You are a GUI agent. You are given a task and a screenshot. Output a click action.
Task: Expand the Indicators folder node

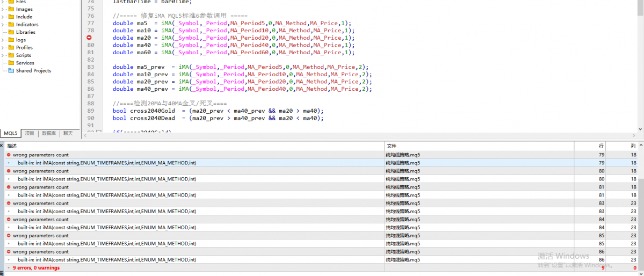pos(3,24)
